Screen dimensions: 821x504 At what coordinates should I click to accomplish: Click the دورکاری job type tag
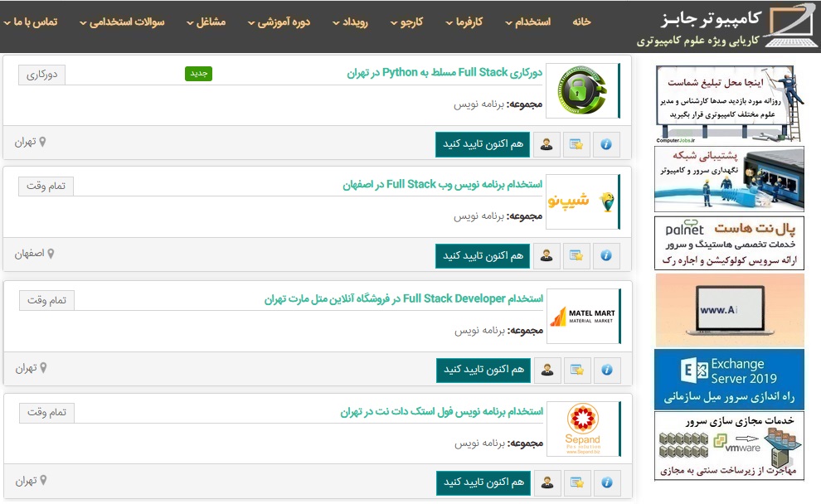[x=42, y=75]
